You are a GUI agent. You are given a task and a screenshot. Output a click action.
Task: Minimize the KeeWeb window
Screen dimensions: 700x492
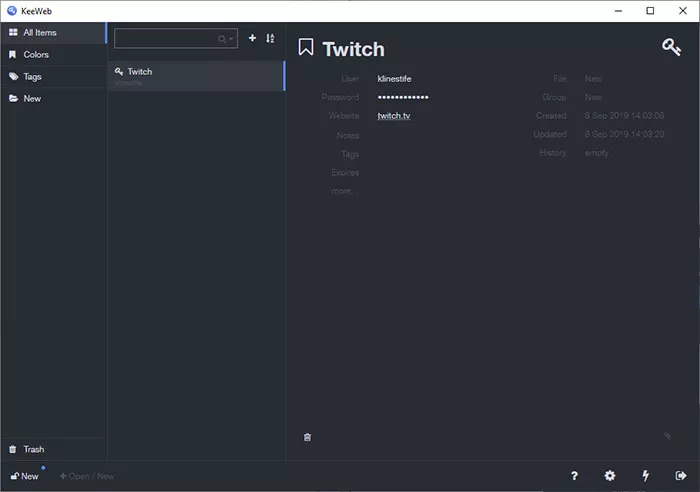[618, 11]
